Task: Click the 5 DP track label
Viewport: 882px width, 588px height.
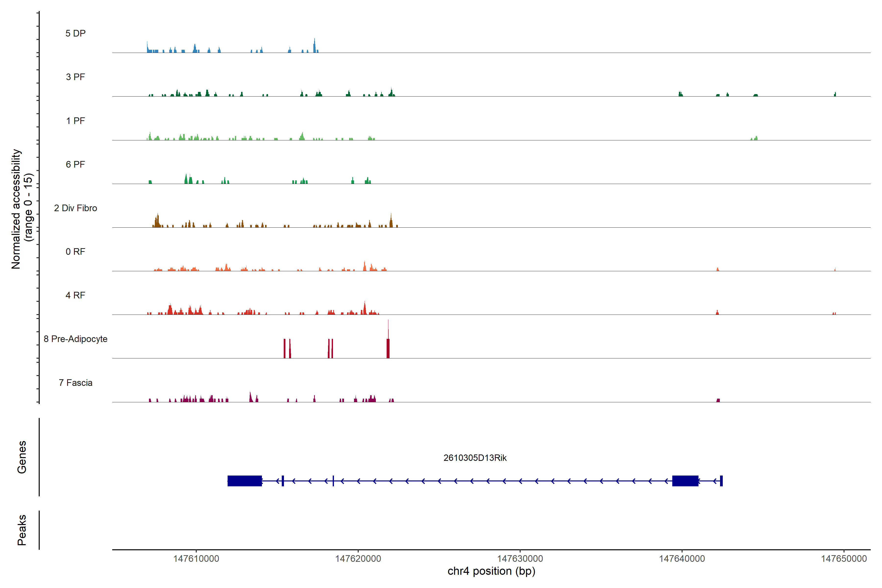Action: (75, 33)
